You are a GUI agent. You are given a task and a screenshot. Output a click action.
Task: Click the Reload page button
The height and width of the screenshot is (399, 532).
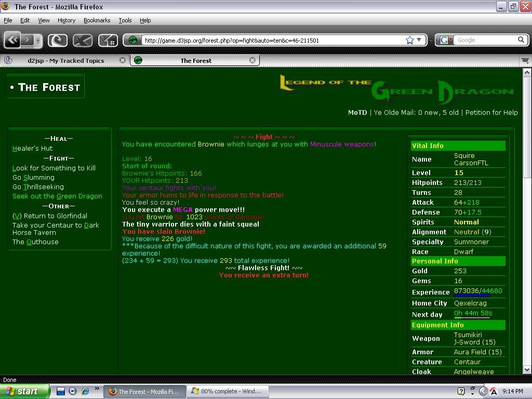(57, 40)
